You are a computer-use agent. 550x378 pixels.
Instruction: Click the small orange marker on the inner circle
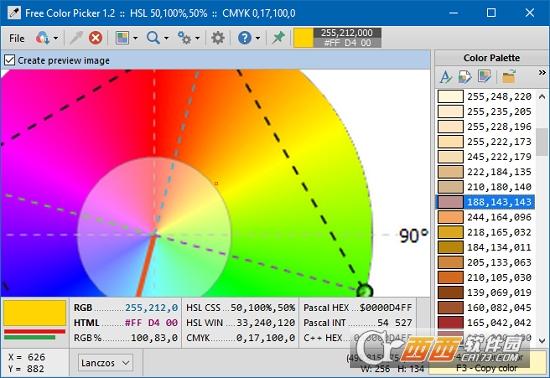pos(216,183)
